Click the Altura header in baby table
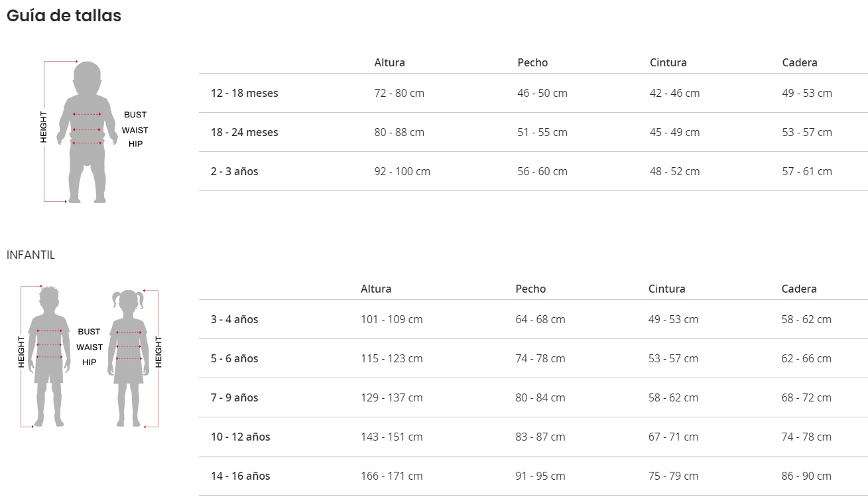Image resolution: width=868 pixels, height=497 pixels. click(389, 62)
